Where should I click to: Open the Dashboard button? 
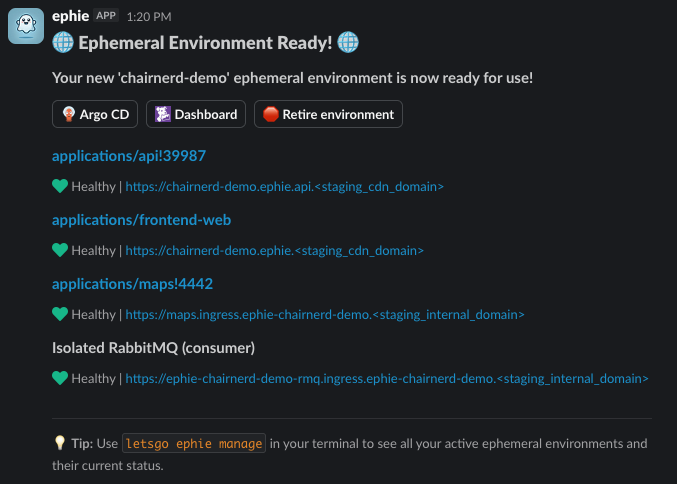click(196, 114)
